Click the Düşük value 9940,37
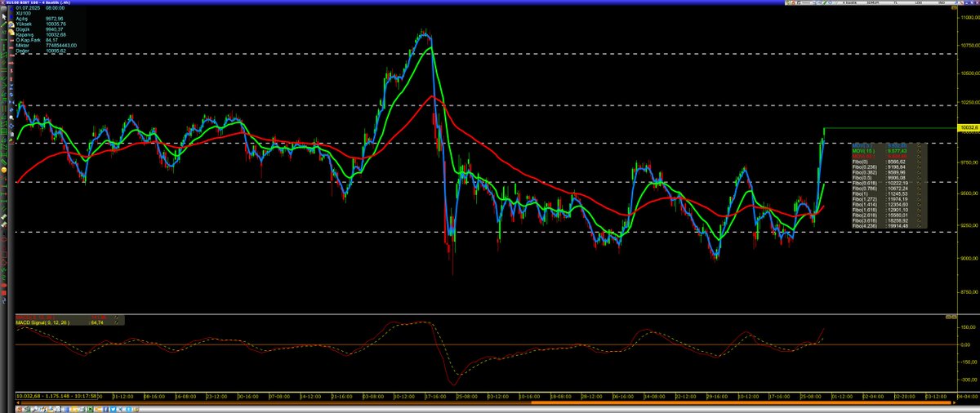Image resolution: width=980 pixels, height=413 pixels. [x=54, y=29]
